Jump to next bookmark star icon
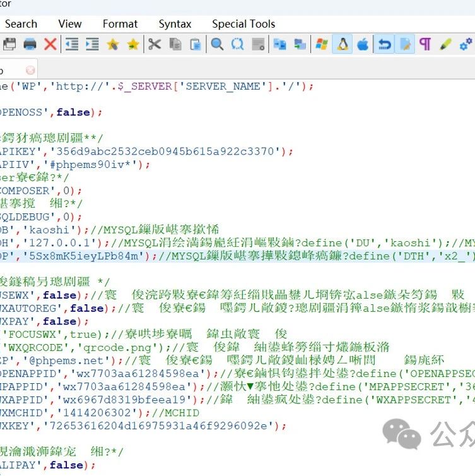The width and height of the screenshot is (475, 476). (133, 44)
